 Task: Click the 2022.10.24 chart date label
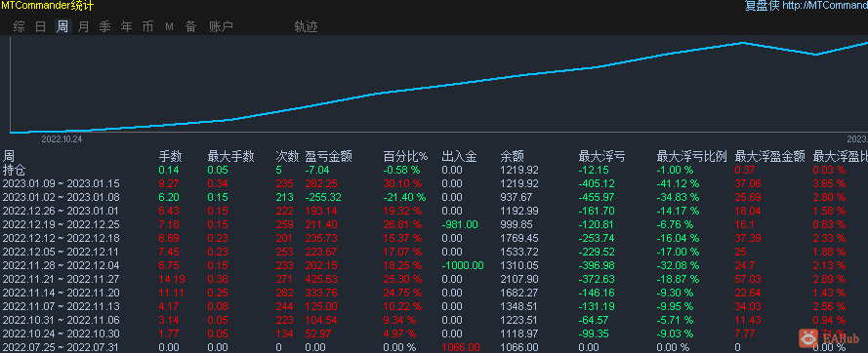click(x=62, y=139)
